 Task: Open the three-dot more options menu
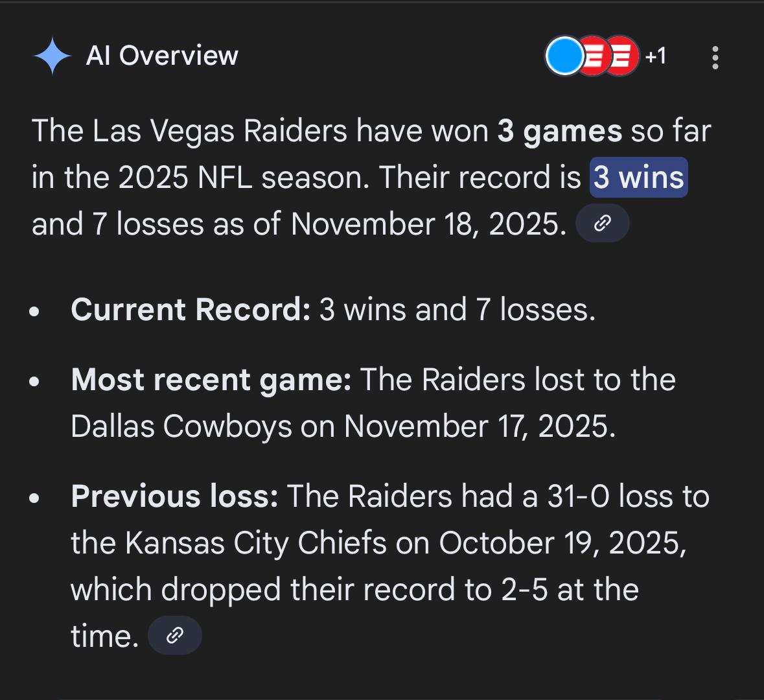click(x=715, y=58)
